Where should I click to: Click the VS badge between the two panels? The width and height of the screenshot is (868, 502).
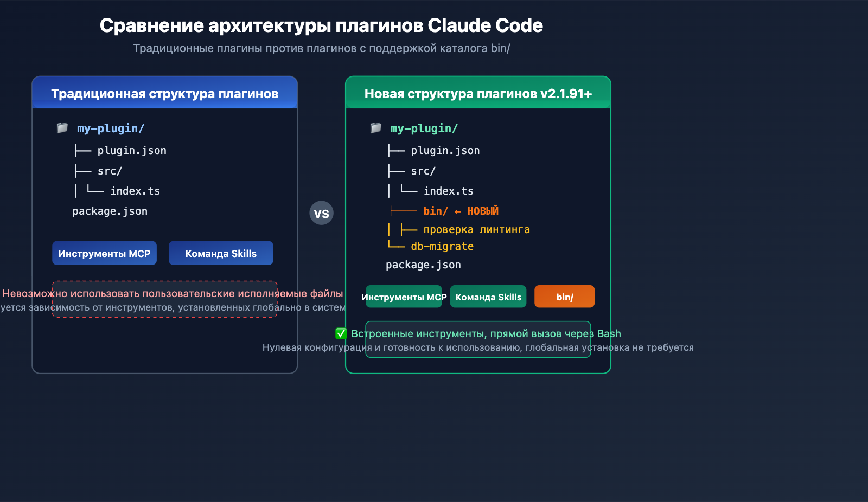(x=321, y=214)
